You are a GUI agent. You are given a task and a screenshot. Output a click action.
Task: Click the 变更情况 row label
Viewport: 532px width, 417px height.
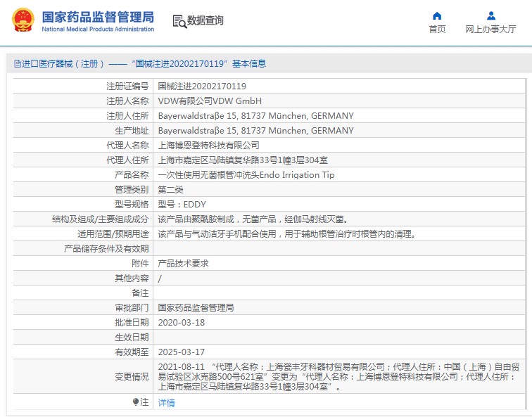pyautogui.click(x=132, y=377)
